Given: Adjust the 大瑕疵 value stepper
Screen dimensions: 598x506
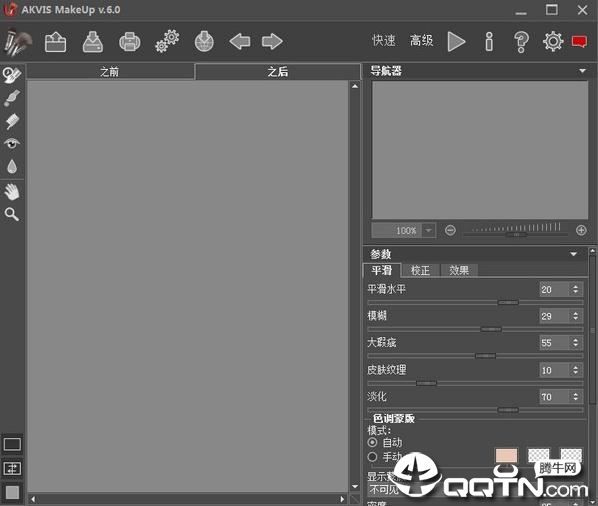Looking at the screenshot, I should (575, 343).
